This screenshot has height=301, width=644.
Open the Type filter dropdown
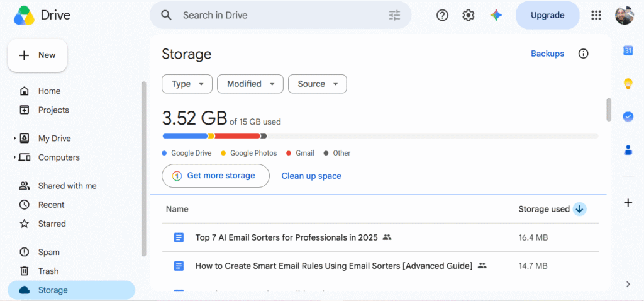187,84
